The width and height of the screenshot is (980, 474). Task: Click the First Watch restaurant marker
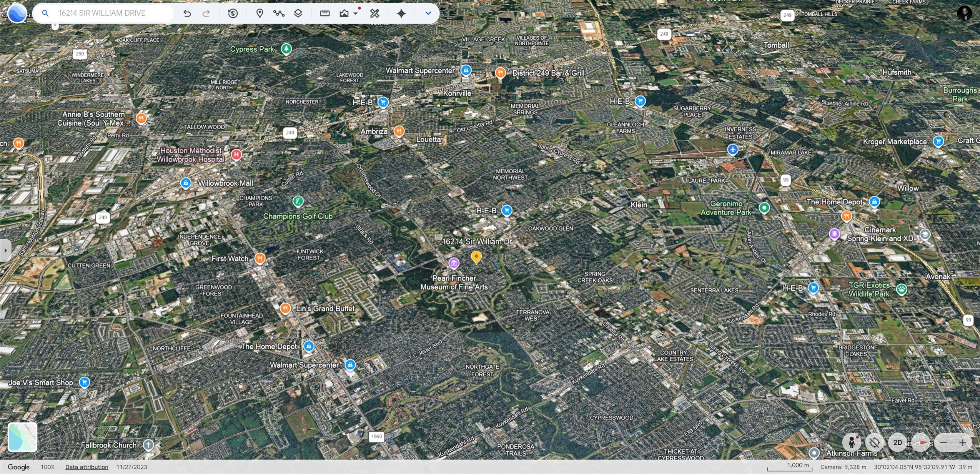tap(260, 258)
